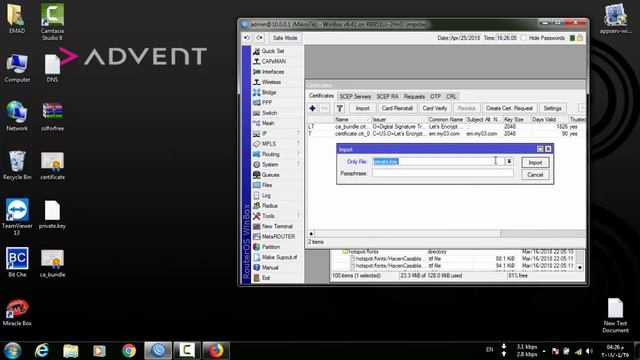
Task: Open Partition in the sidebar
Action: 271,247
